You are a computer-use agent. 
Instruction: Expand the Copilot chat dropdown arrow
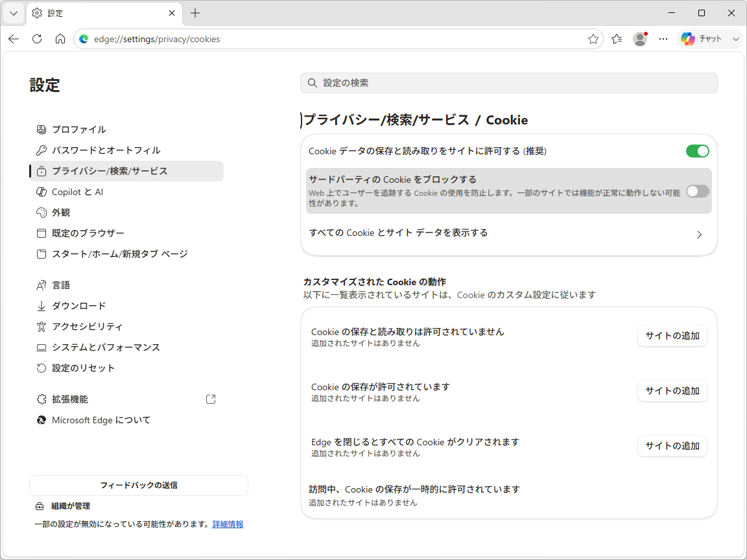coord(735,39)
